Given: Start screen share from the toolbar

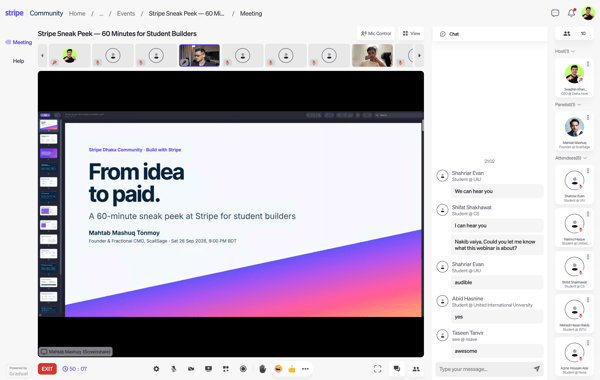Looking at the screenshot, I should [208, 369].
